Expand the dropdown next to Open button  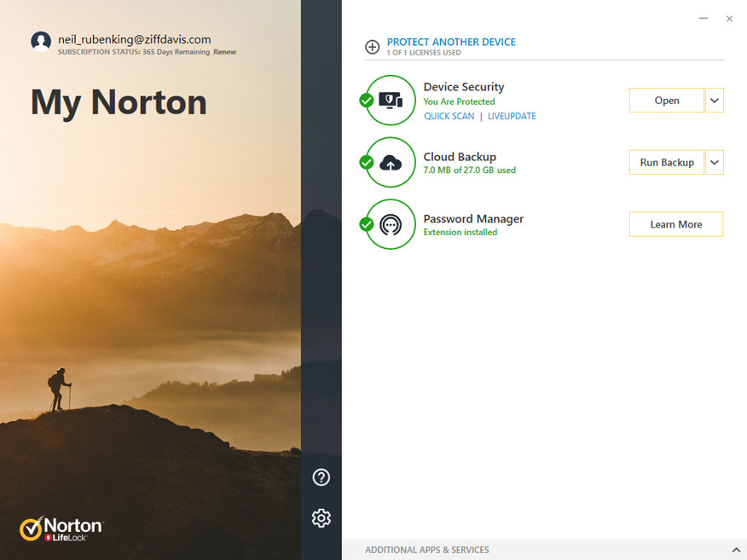pyautogui.click(x=715, y=101)
